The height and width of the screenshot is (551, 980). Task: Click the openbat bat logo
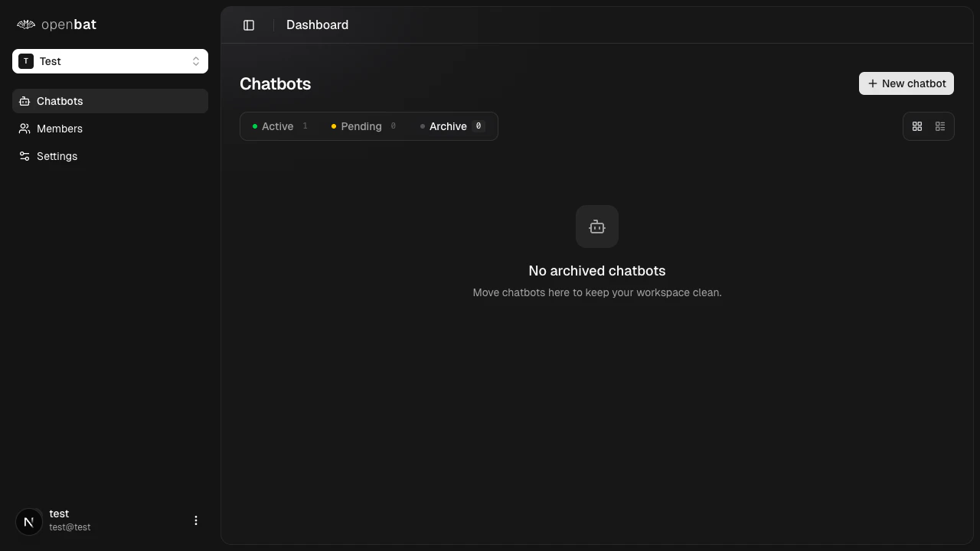tap(25, 24)
